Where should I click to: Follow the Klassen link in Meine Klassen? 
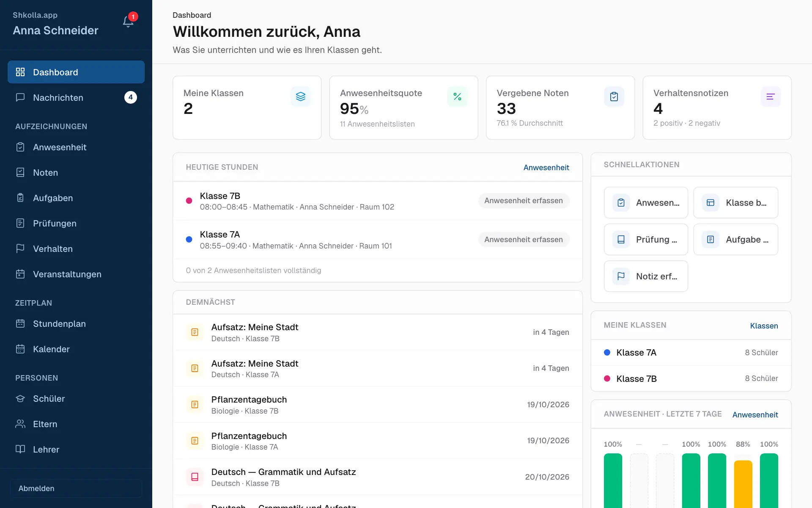tap(764, 326)
